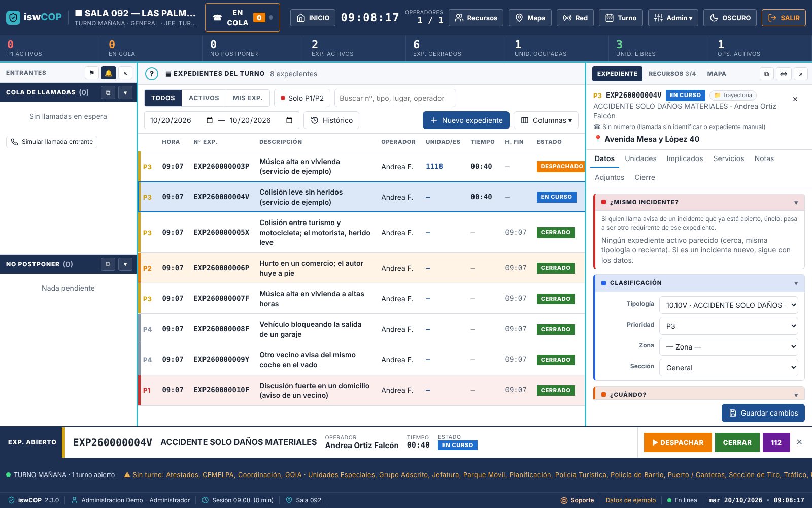Screen dimensions: 812x508
Task: Collapse the No postponer section
Action: pyautogui.click(x=125, y=264)
